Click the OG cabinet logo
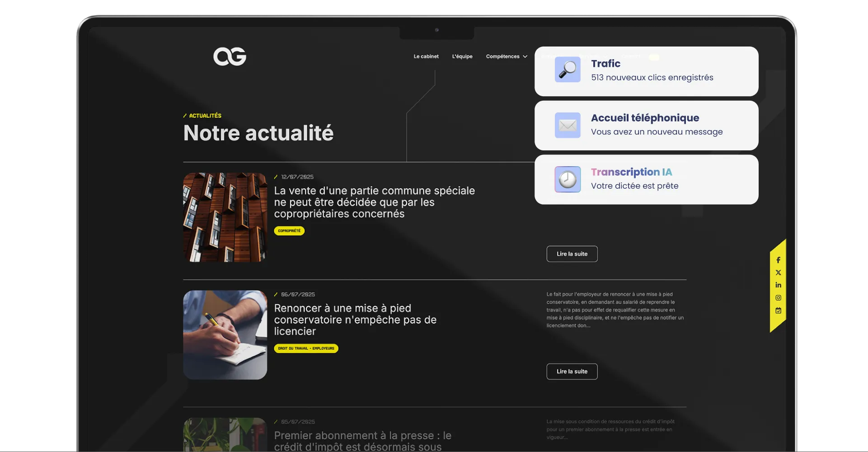Viewport: 868px width, 452px height. click(x=230, y=56)
